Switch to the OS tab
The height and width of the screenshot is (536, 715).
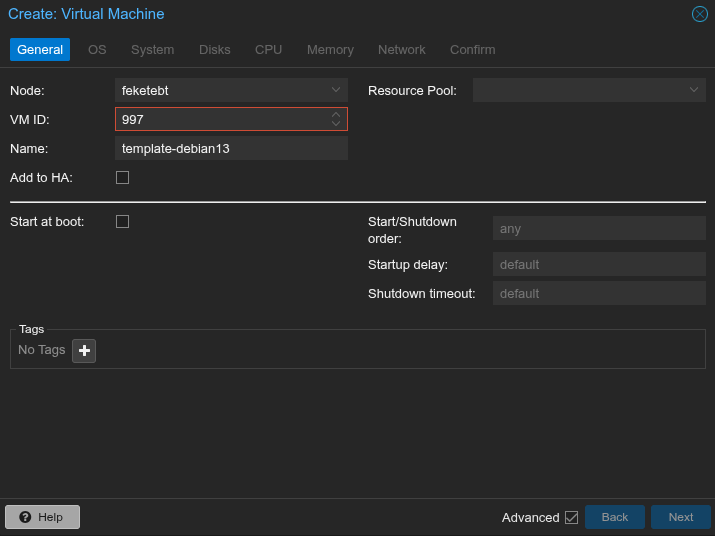[97, 50]
